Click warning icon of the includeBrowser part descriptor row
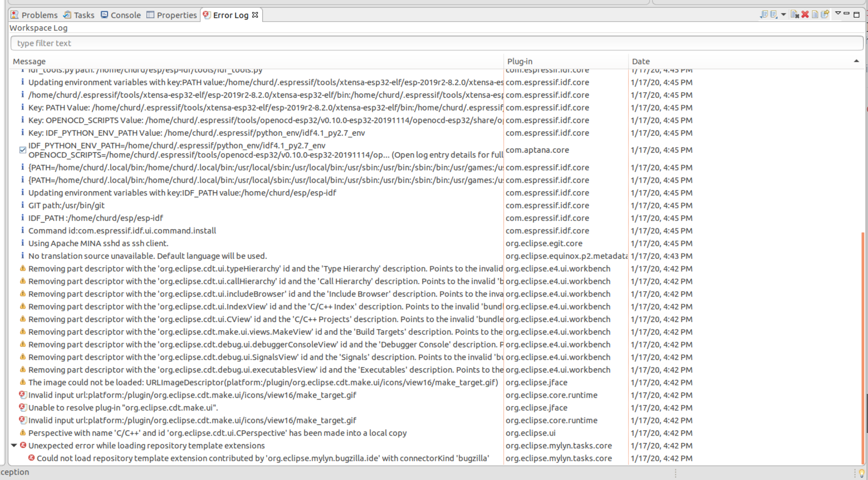 pyautogui.click(x=22, y=294)
